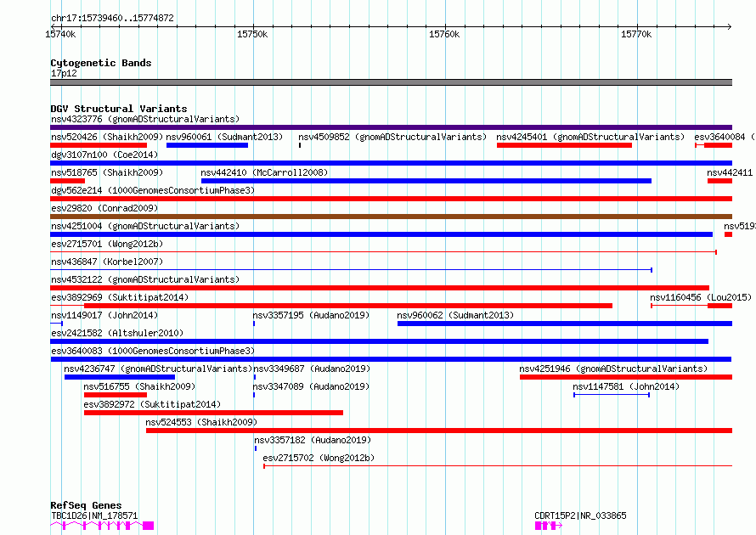Select the blue nsv442410 McCarroll2008 bar
The image size is (756, 535).
click(426, 181)
